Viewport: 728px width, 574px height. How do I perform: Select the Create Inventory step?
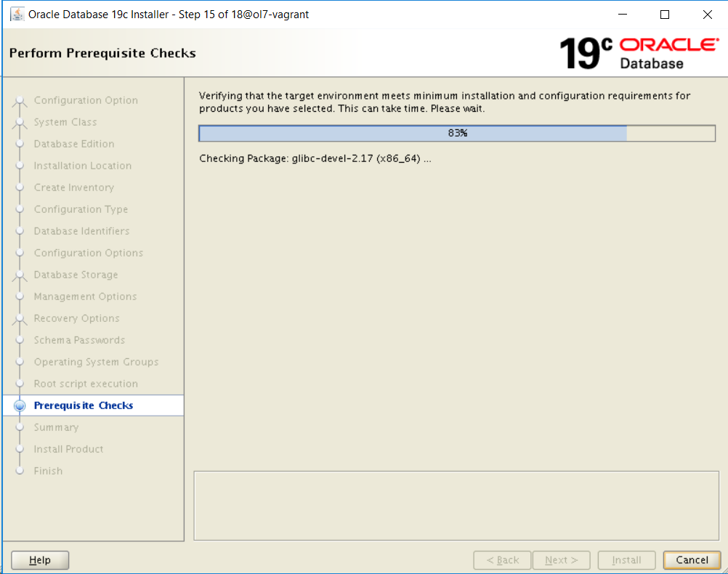pyautogui.click(x=74, y=187)
